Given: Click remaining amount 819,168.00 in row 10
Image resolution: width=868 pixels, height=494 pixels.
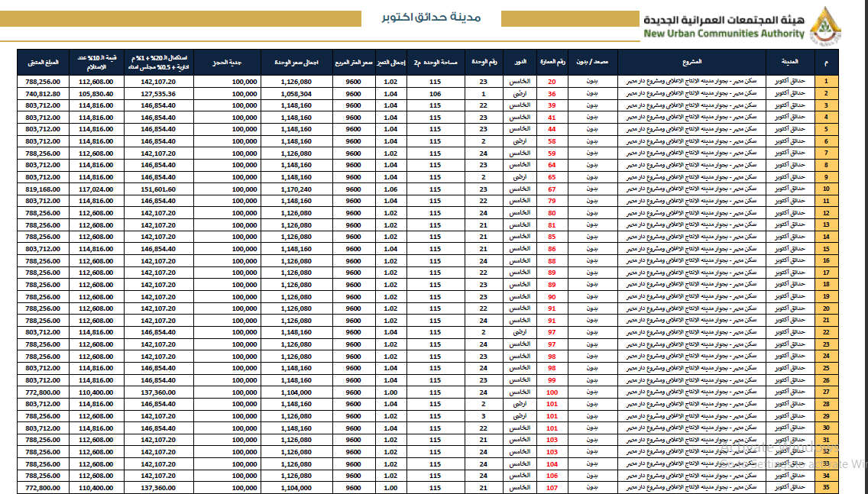Looking at the screenshot, I should pyautogui.click(x=43, y=189).
